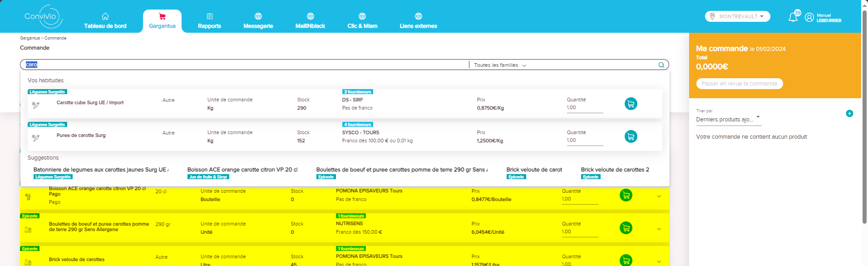Click the drink icon on the Boisson ACE row
This screenshot has width=868, height=266.
28,197
